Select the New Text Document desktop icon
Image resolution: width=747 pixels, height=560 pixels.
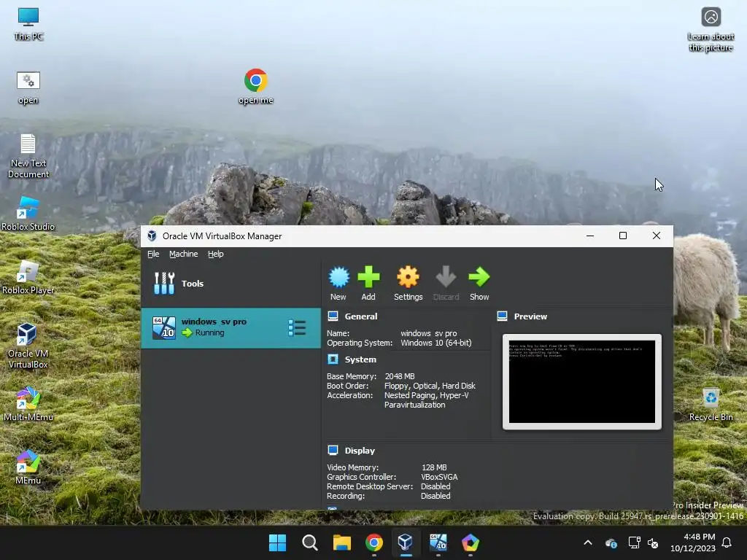click(28, 156)
